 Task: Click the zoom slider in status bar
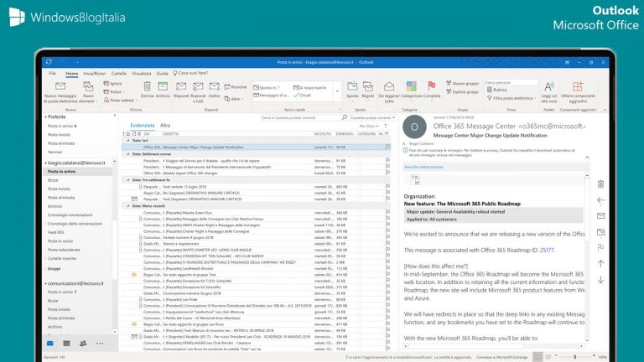click(575, 357)
